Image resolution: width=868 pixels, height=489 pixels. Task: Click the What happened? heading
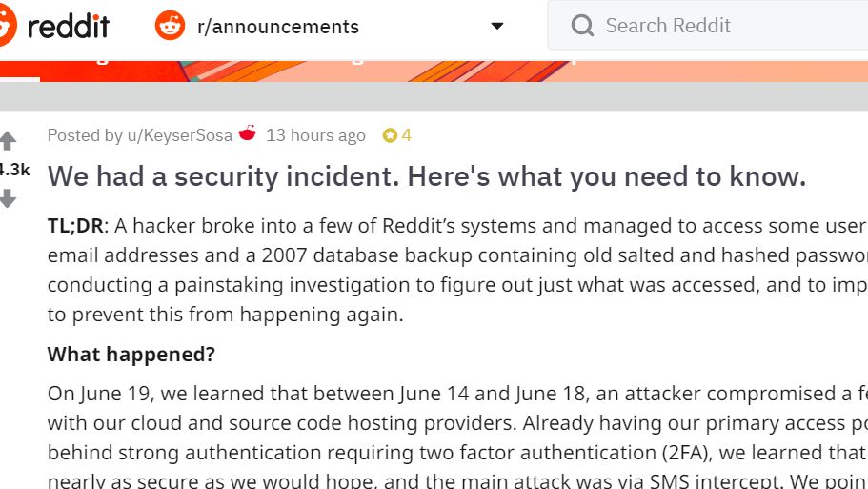point(131,355)
